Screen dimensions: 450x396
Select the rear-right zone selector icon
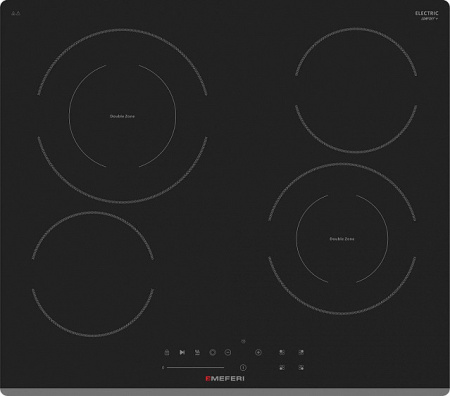[x=301, y=352]
